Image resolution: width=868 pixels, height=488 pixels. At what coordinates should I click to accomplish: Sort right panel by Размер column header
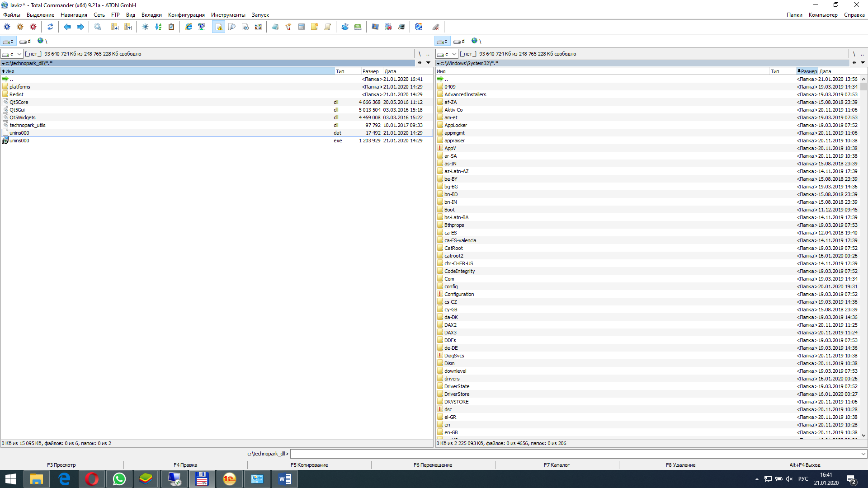tap(807, 71)
